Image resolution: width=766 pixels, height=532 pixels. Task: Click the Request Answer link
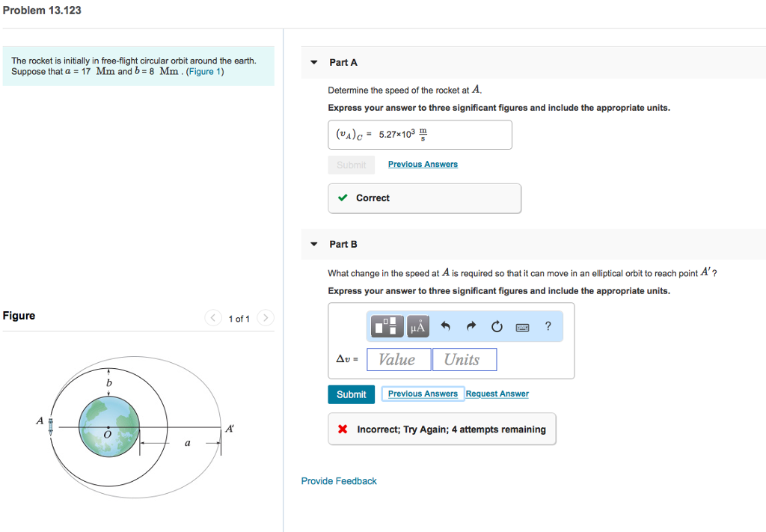point(497,394)
